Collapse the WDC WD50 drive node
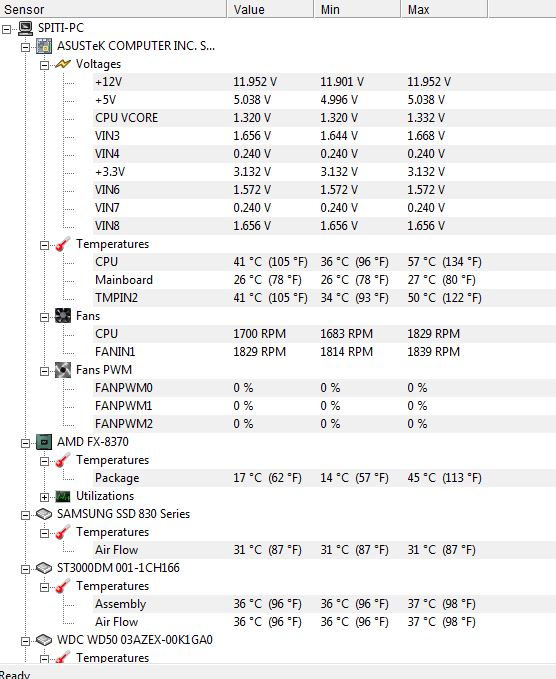The width and height of the screenshot is (556, 679). [x=26, y=641]
